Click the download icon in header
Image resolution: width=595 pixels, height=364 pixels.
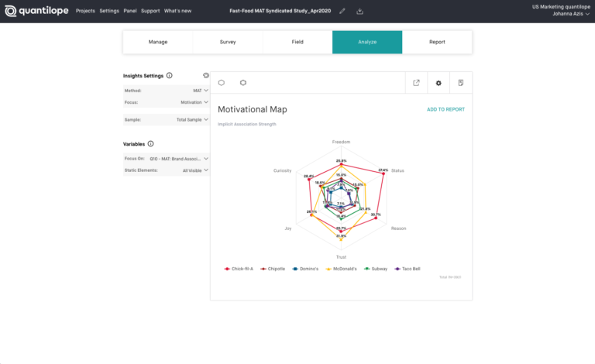pyautogui.click(x=360, y=12)
